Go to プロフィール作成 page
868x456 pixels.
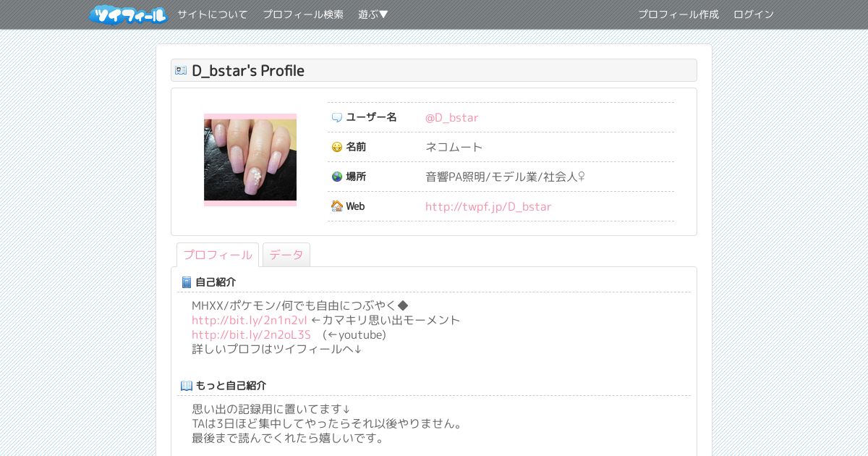[x=678, y=14]
